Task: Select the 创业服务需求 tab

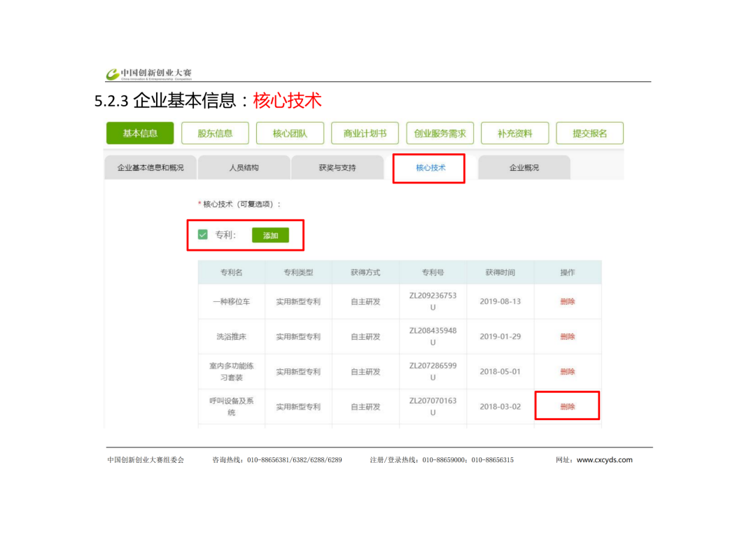Action: (440, 133)
